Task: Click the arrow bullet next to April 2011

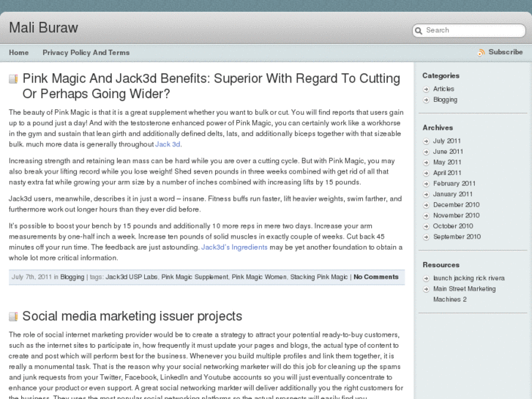Action: tap(427, 174)
